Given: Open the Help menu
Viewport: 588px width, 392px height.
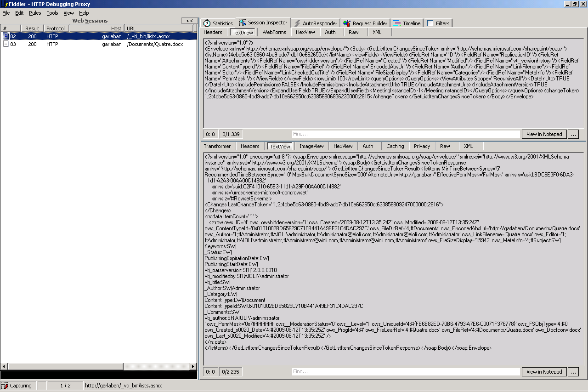Looking at the screenshot, I should tap(84, 13).
